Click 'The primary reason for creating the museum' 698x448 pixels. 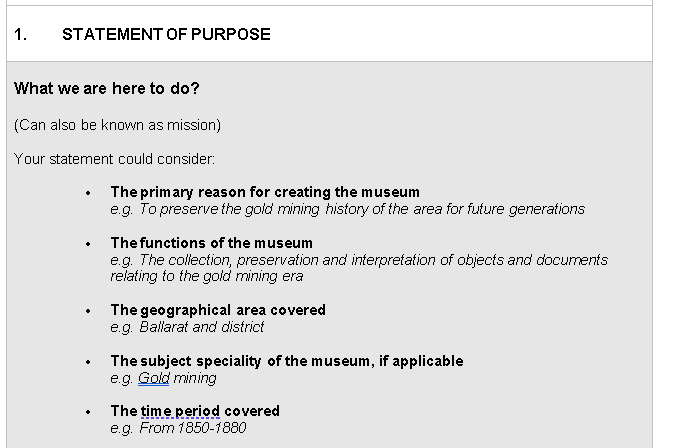tap(265, 192)
